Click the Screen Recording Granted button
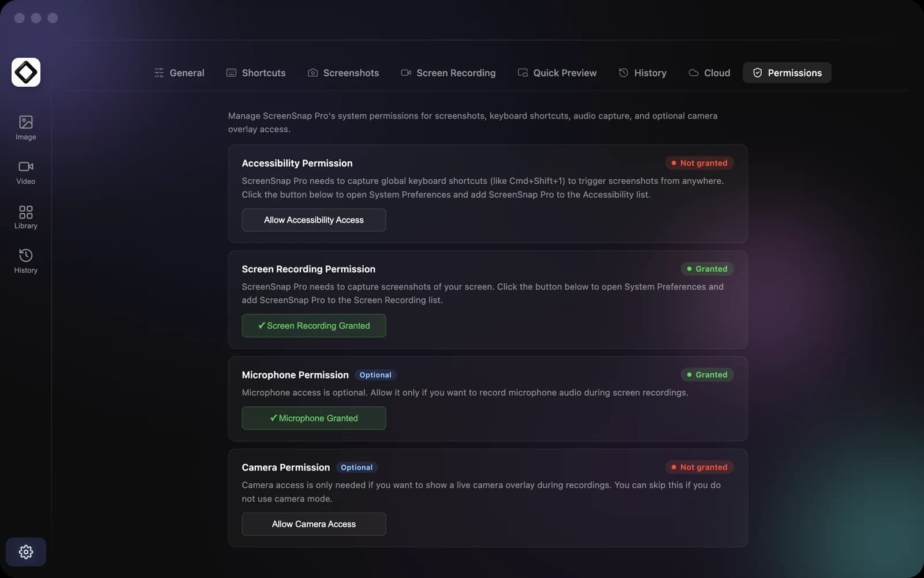The image size is (924, 578). (314, 325)
